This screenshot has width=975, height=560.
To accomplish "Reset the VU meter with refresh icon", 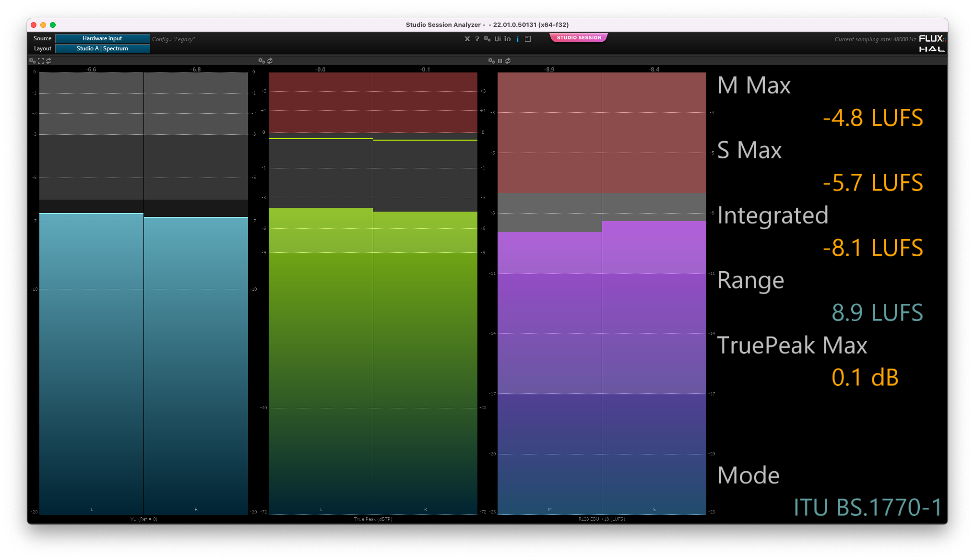I will pos(49,61).
